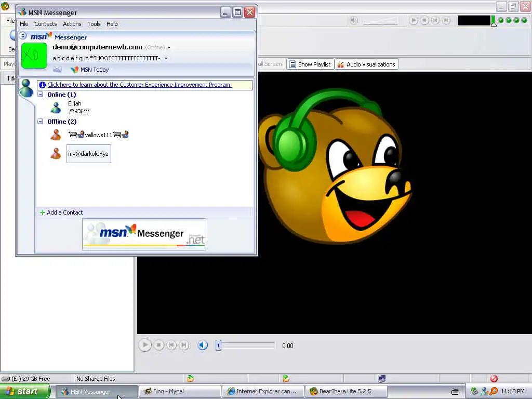The width and height of the screenshot is (532, 399).
Task: Collapse the Offline (2) contact group
Action: 41,121
